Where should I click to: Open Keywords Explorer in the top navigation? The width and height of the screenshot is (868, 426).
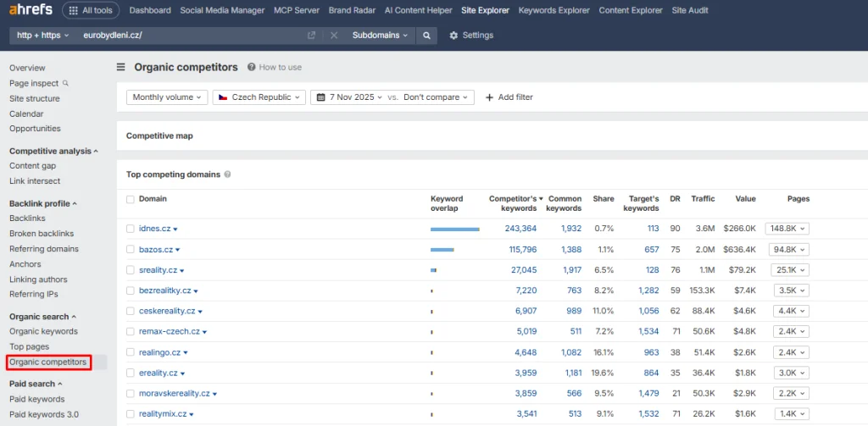click(554, 10)
